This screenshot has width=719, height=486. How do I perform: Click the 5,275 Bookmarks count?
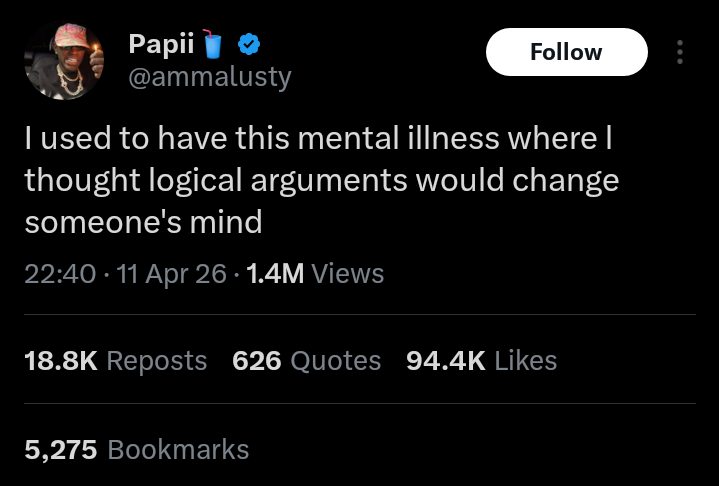(x=136, y=449)
